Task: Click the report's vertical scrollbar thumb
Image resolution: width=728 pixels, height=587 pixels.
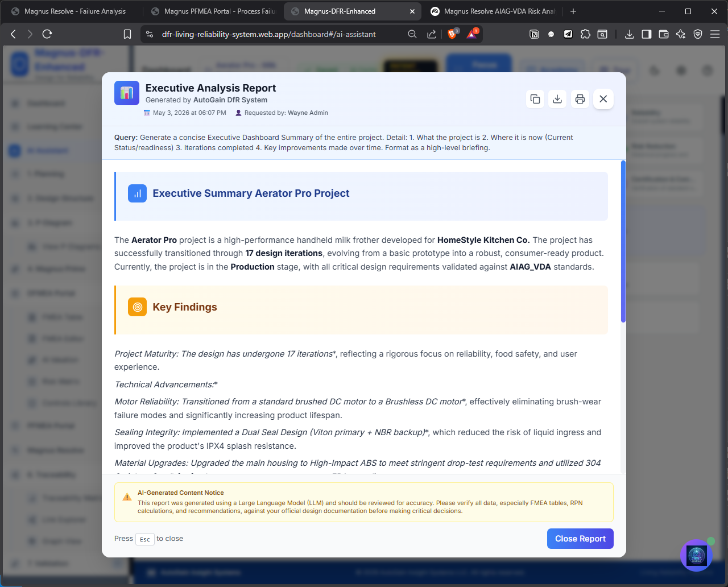Action: (x=623, y=242)
